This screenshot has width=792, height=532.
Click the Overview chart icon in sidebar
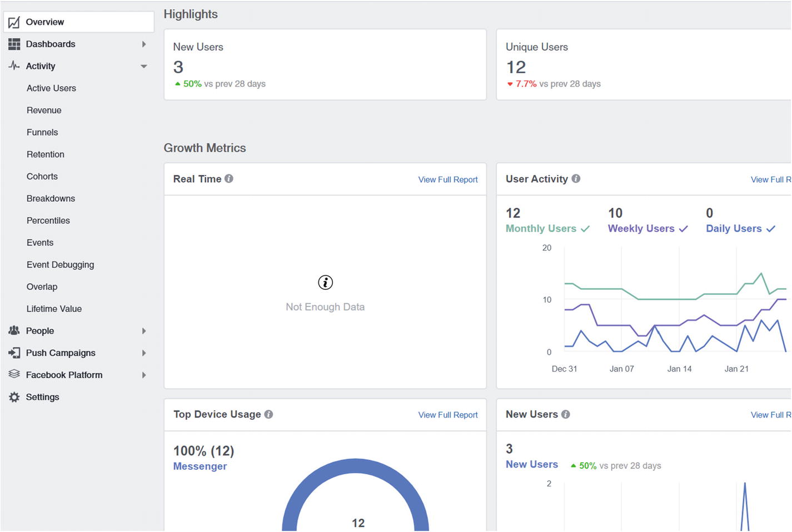tap(14, 22)
